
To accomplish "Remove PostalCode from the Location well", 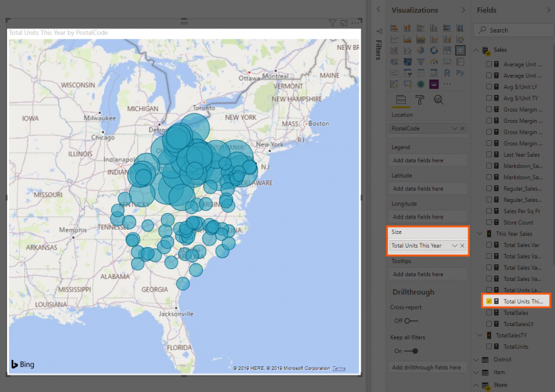I will [462, 128].
